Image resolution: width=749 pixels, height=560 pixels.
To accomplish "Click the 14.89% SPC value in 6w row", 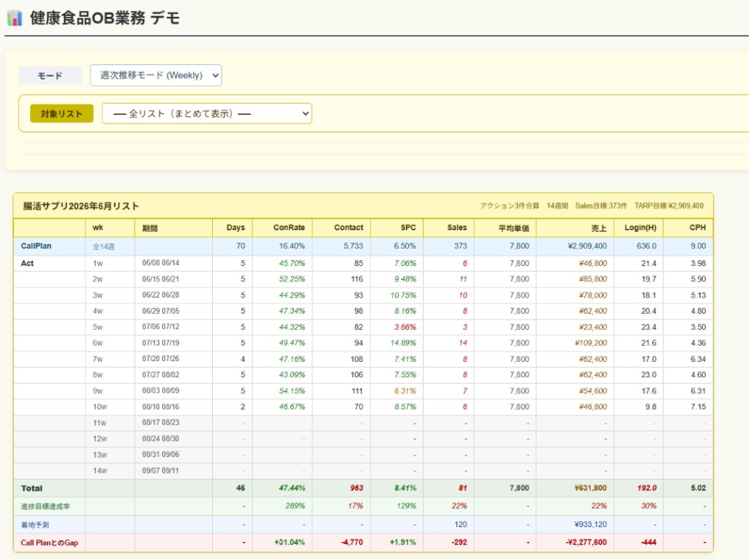I will click(403, 343).
